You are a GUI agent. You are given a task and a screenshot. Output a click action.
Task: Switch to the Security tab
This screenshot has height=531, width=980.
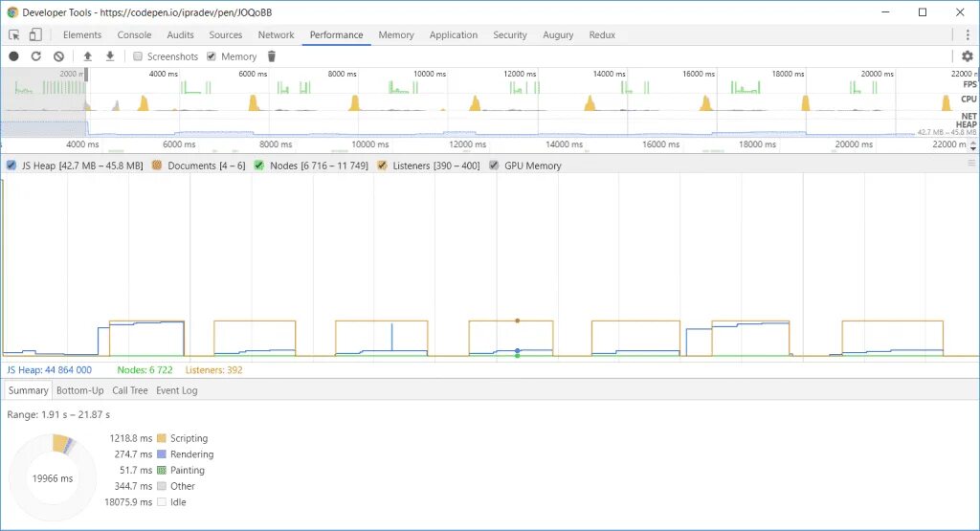click(x=510, y=35)
